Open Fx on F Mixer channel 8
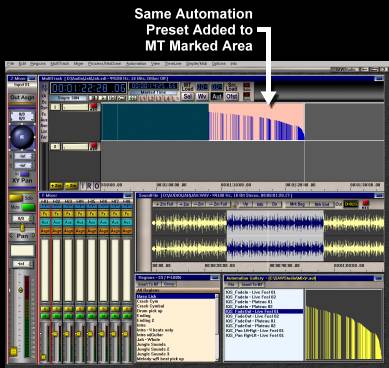The width and height of the screenshot is (389, 368). [127, 214]
